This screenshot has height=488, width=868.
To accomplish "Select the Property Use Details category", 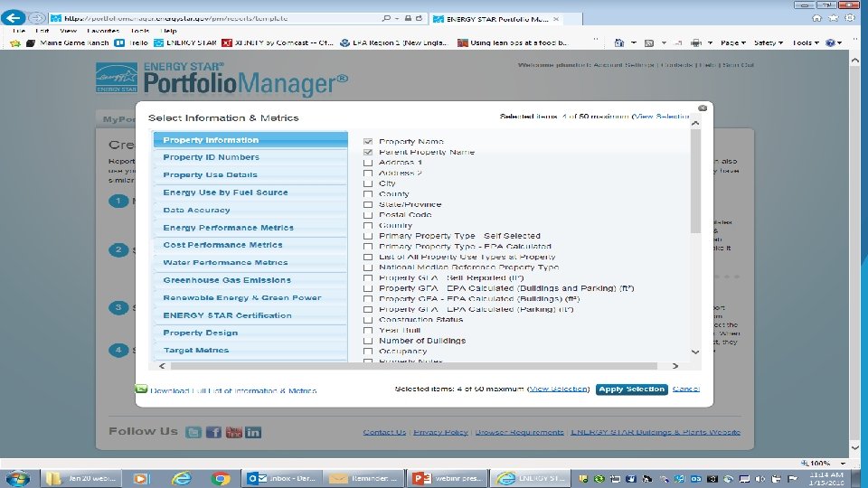I will 250,174.
